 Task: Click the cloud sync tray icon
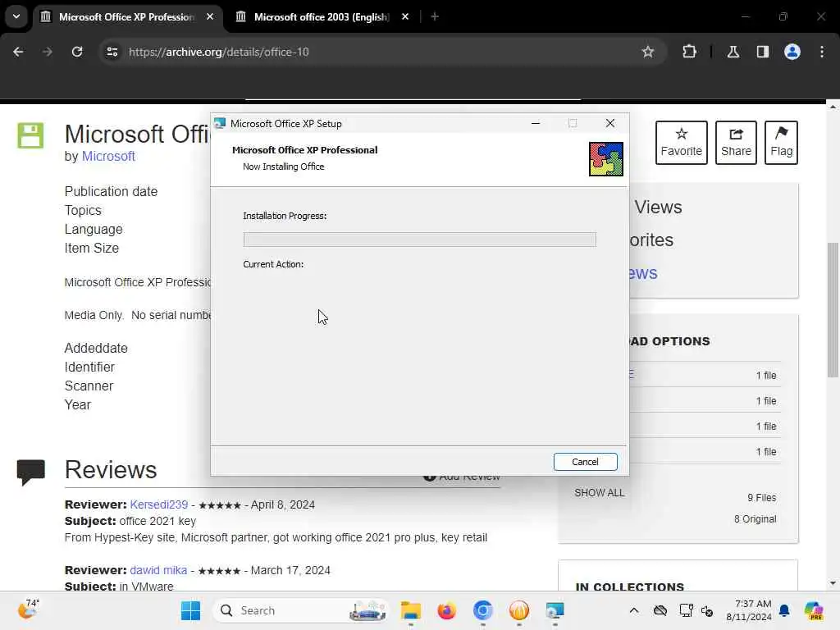click(660, 610)
